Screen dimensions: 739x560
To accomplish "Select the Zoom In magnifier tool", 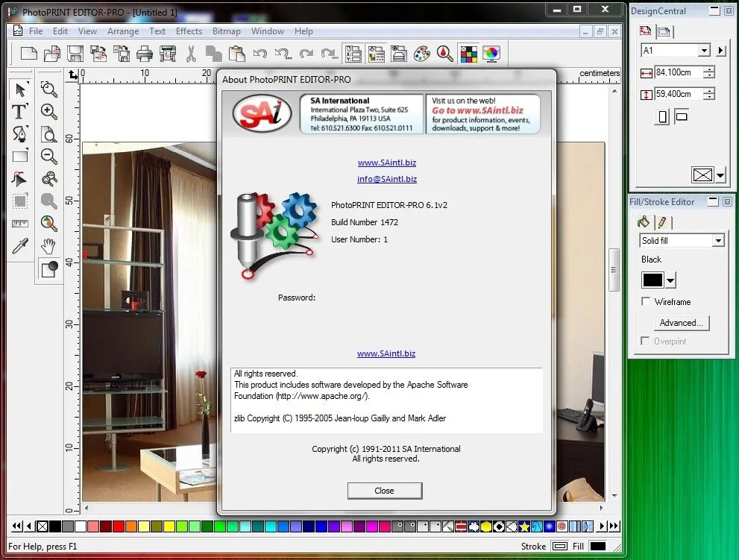I will click(x=48, y=112).
